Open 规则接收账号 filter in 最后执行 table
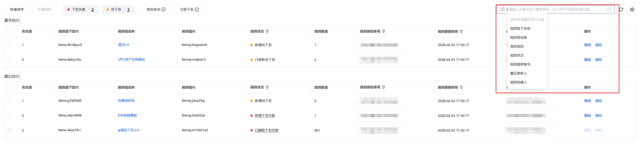The image size is (644, 149). point(384,88)
